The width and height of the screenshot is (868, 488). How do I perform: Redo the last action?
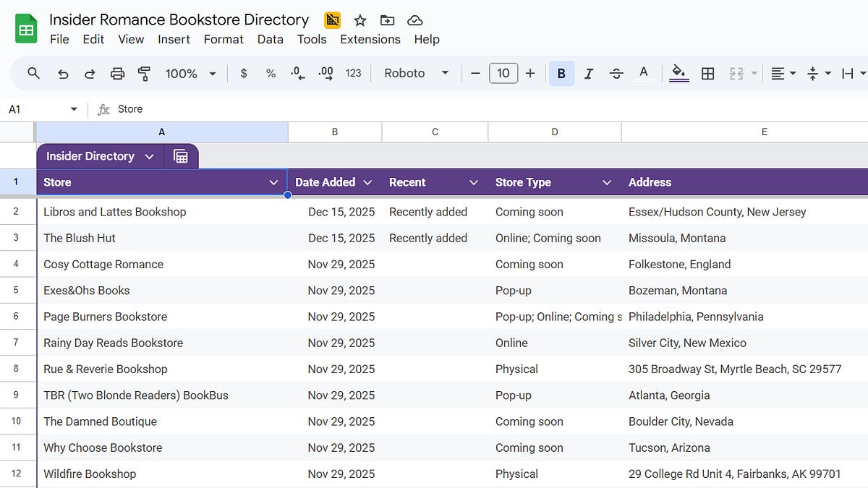[90, 73]
